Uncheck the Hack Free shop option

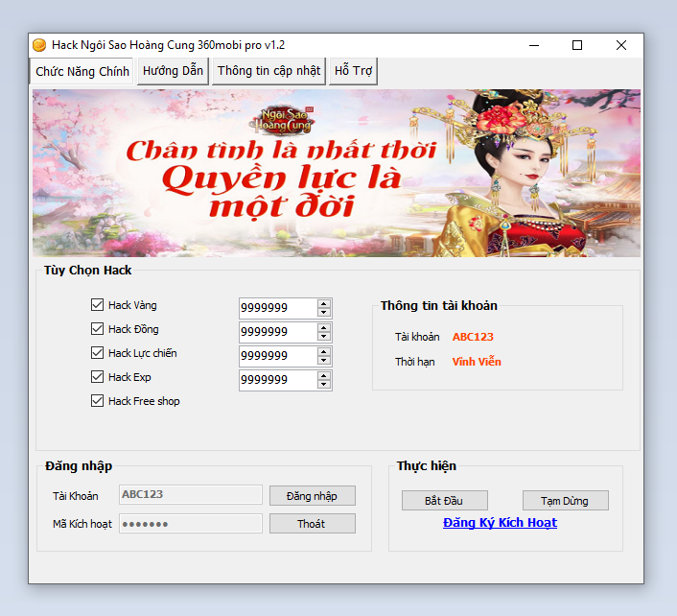point(97,401)
